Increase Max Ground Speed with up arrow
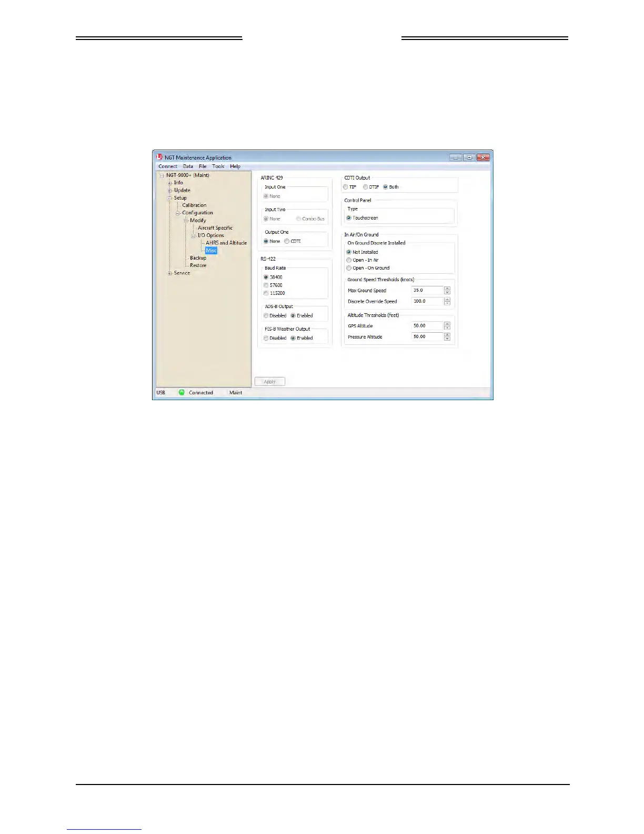 [447, 289]
